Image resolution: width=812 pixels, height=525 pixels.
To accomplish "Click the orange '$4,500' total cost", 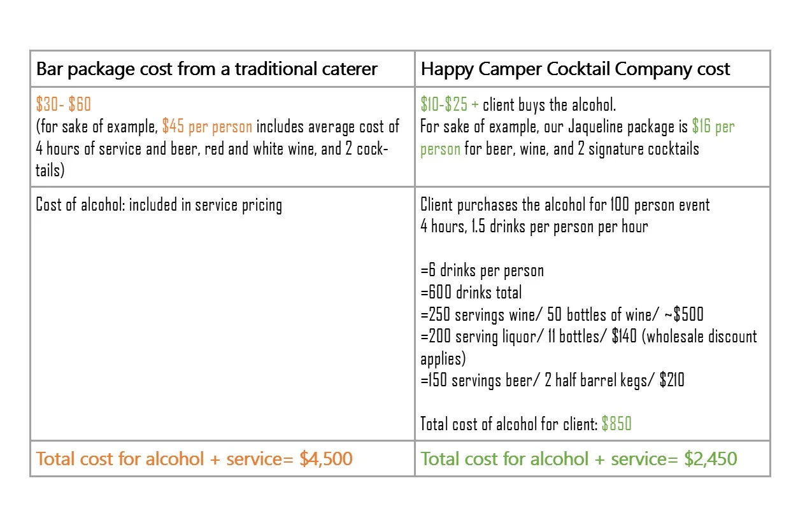I will 325,459.
